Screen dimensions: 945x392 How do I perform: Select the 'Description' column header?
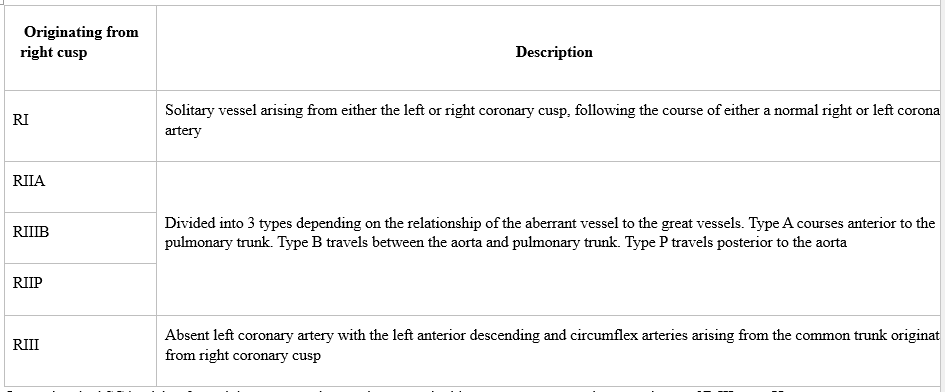(x=554, y=52)
